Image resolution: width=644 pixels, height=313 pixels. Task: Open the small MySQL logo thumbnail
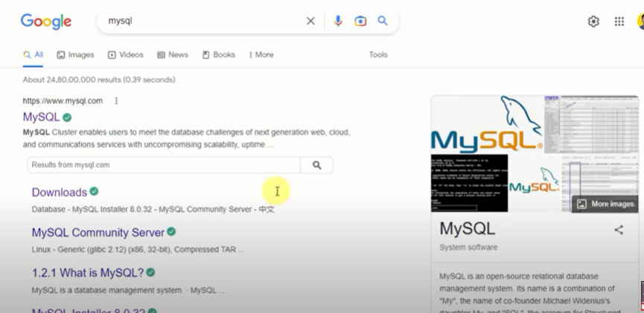click(535, 183)
